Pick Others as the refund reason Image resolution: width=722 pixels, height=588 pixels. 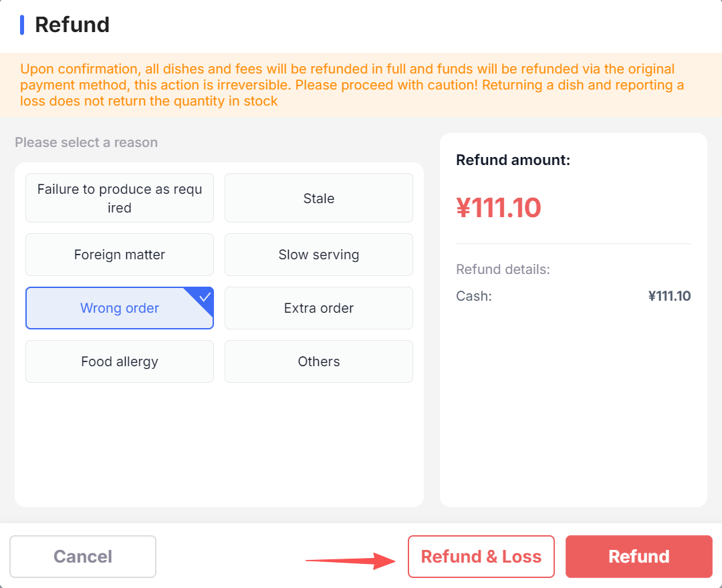click(319, 361)
